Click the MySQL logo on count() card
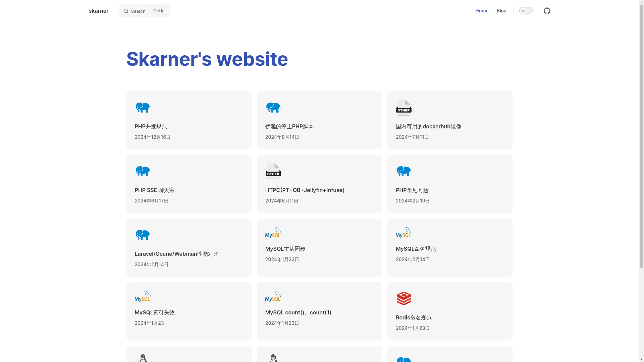 [273, 296]
